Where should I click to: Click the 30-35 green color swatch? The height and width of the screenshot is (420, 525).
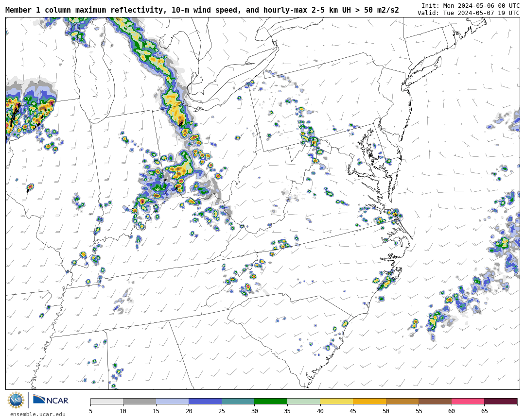(271, 401)
